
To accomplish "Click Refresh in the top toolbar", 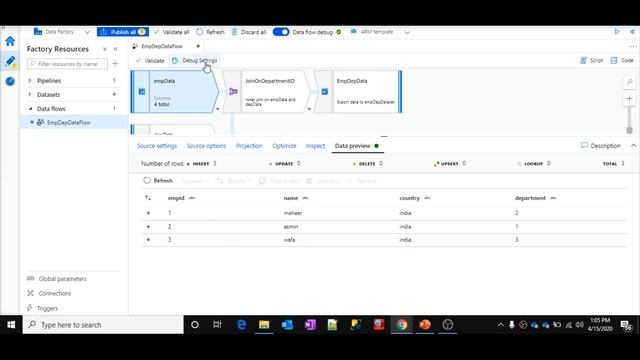I will point(211,32).
